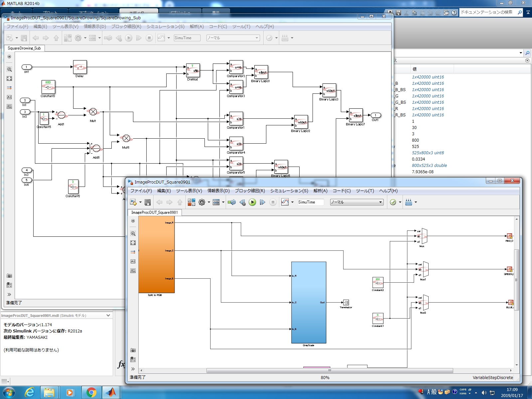The width and height of the screenshot is (532, 399).
Task: Click ドキュメンテーションの検索 search field
Action: [487, 12]
